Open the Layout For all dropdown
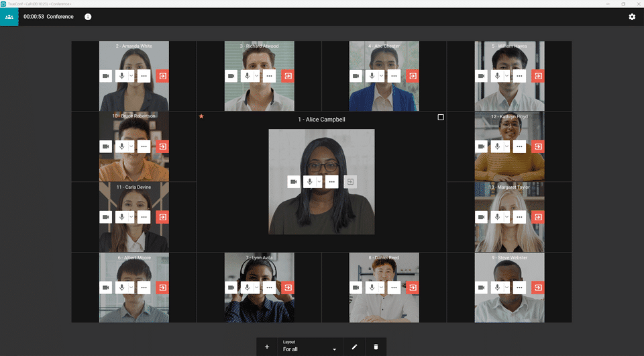The height and width of the screenshot is (356, 644). point(310,346)
